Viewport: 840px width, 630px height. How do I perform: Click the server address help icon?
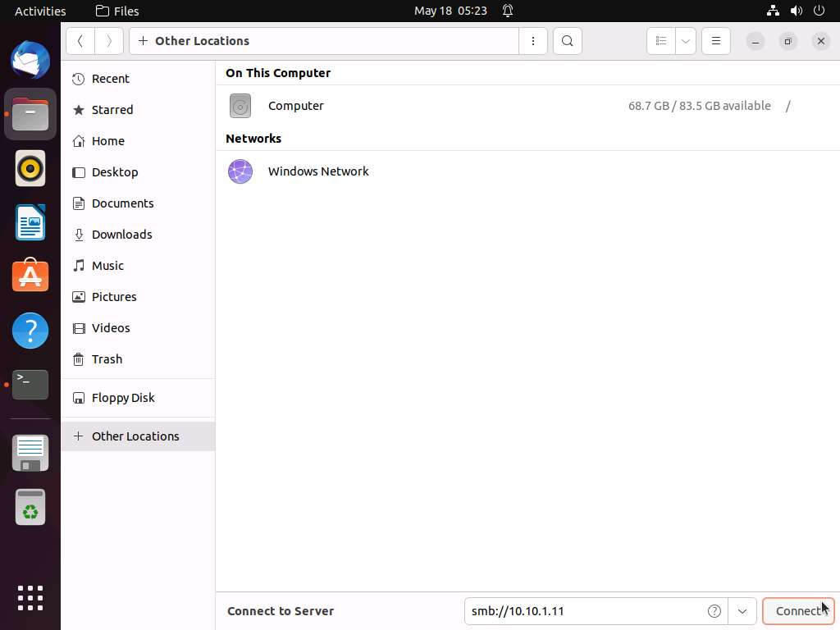[x=714, y=611]
